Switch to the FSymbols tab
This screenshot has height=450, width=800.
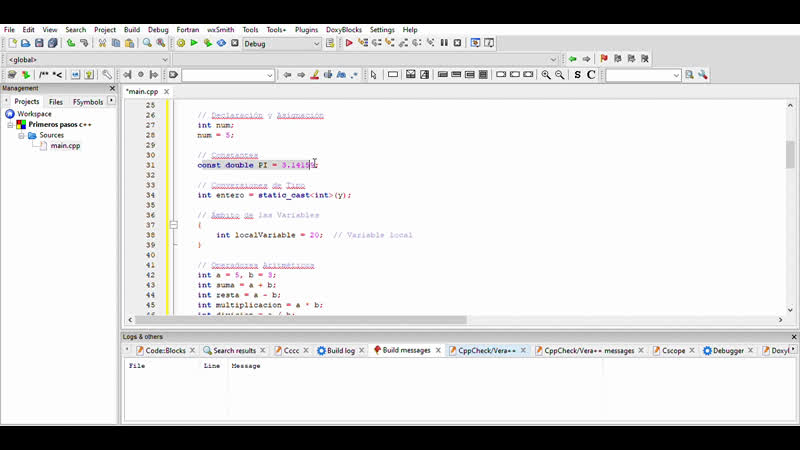tap(88, 102)
